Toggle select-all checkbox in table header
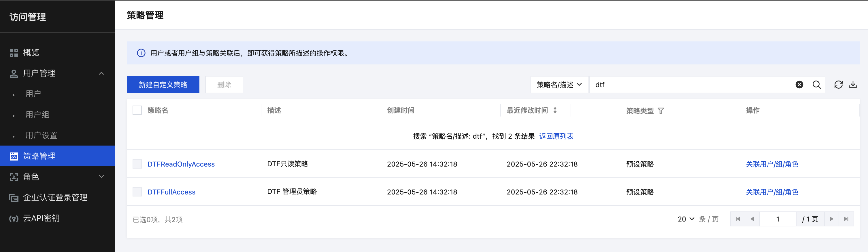 coord(137,110)
